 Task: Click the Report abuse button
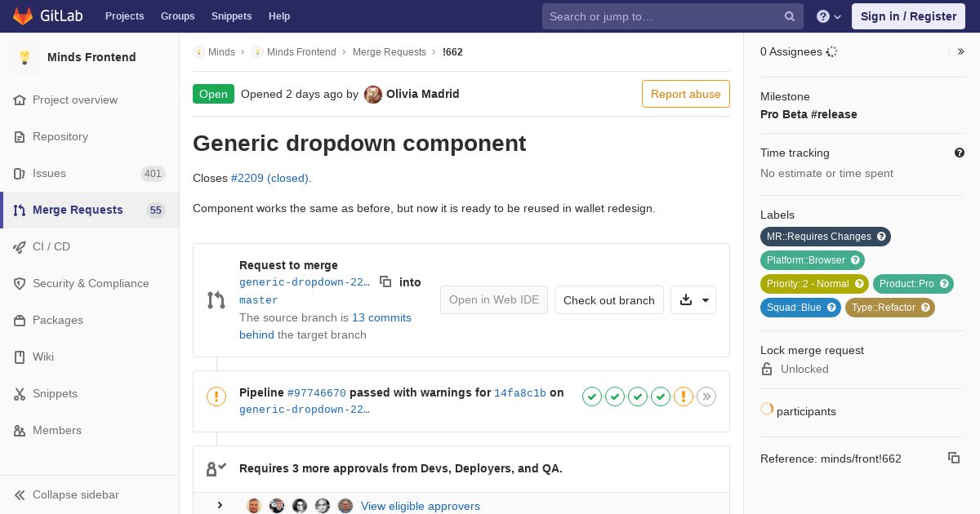pos(686,94)
